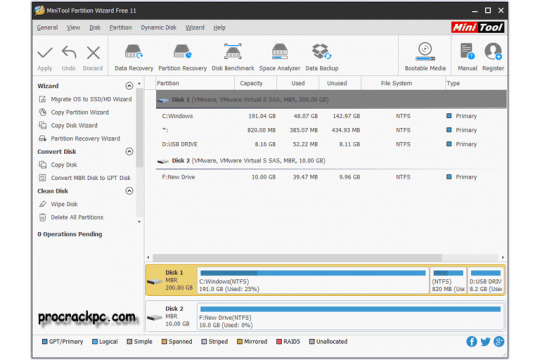The width and height of the screenshot is (540, 360).
Task: Collapse the Convert Disk section
Action: tap(129, 152)
